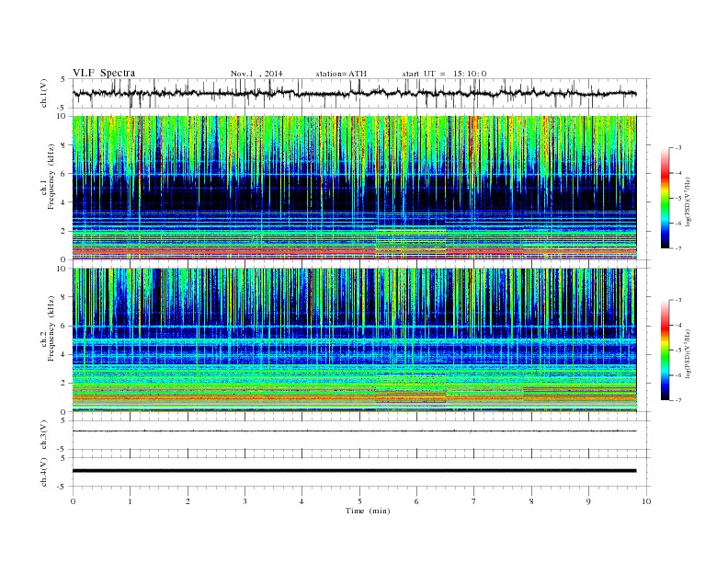Click the time axis tick label "1"
This screenshot has width=728, height=563.
pos(130,501)
